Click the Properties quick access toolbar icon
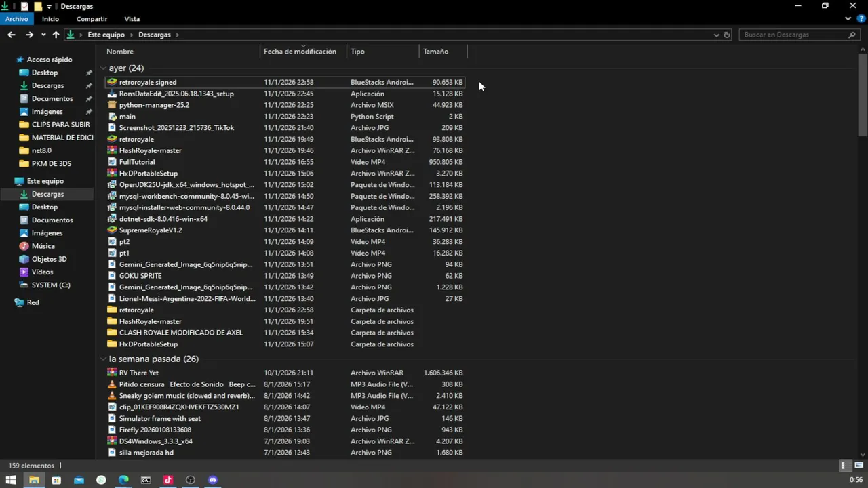 25,6
